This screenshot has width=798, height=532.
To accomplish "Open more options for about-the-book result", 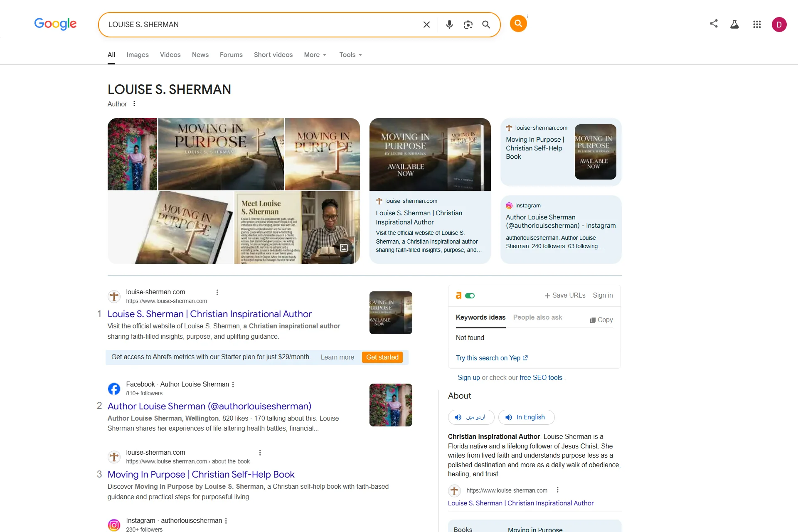I will pos(260,453).
